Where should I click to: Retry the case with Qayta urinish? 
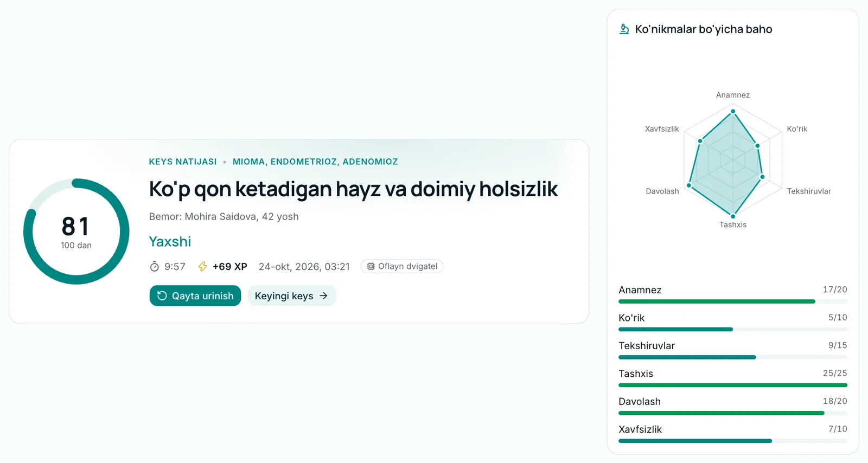click(195, 295)
